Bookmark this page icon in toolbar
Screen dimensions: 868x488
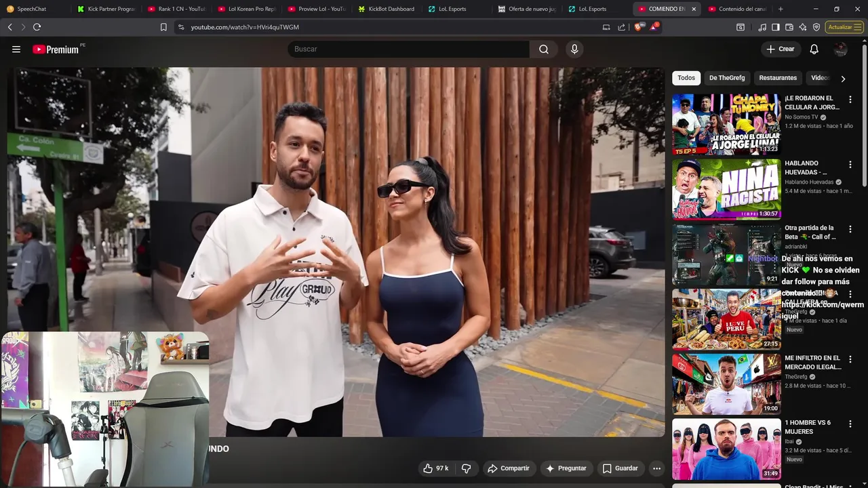[163, 27]
